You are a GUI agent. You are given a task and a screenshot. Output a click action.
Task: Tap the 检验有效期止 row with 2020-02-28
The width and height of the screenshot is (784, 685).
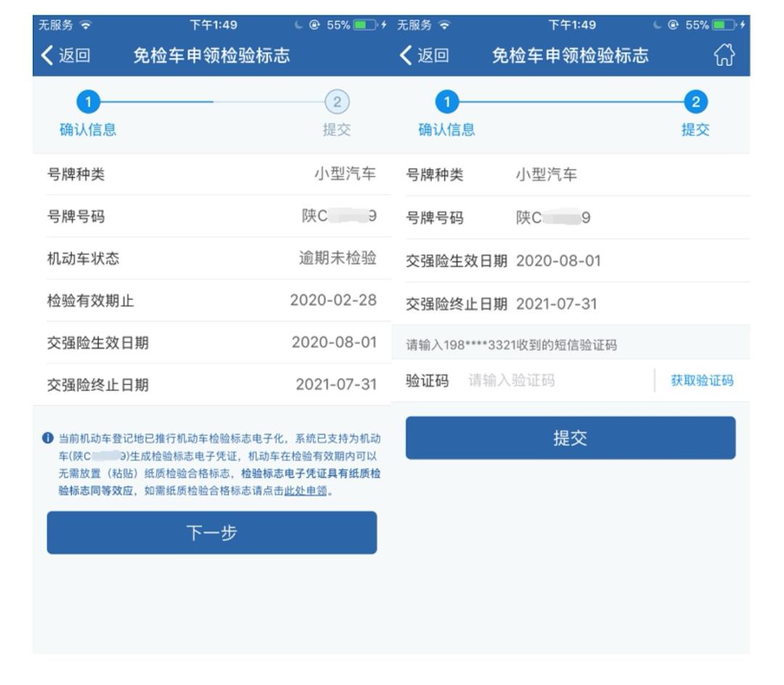211,301
